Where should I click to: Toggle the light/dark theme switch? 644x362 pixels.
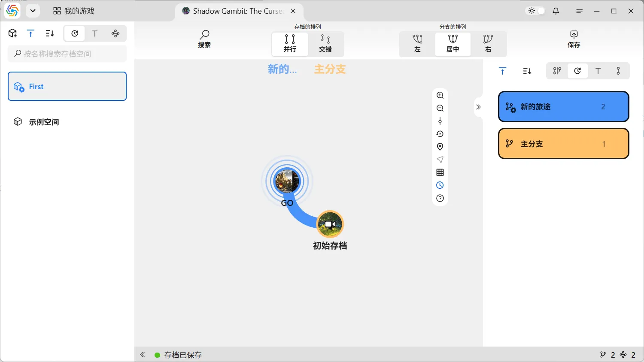(536, 11)
